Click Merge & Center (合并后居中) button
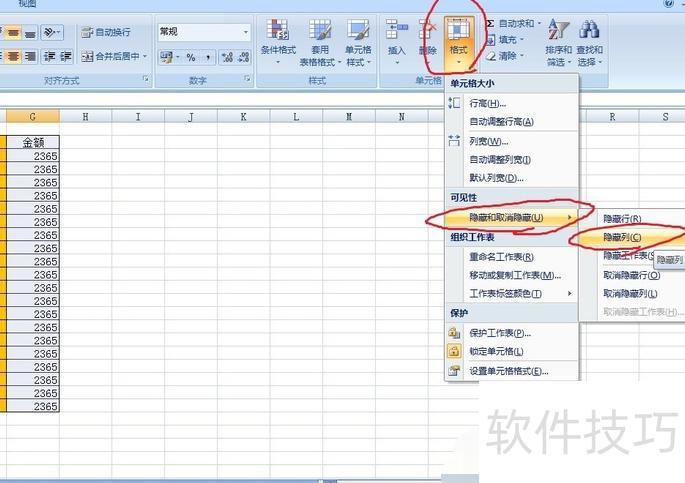The height and width of the screenshot is (483, 685). tap(111, 56)
